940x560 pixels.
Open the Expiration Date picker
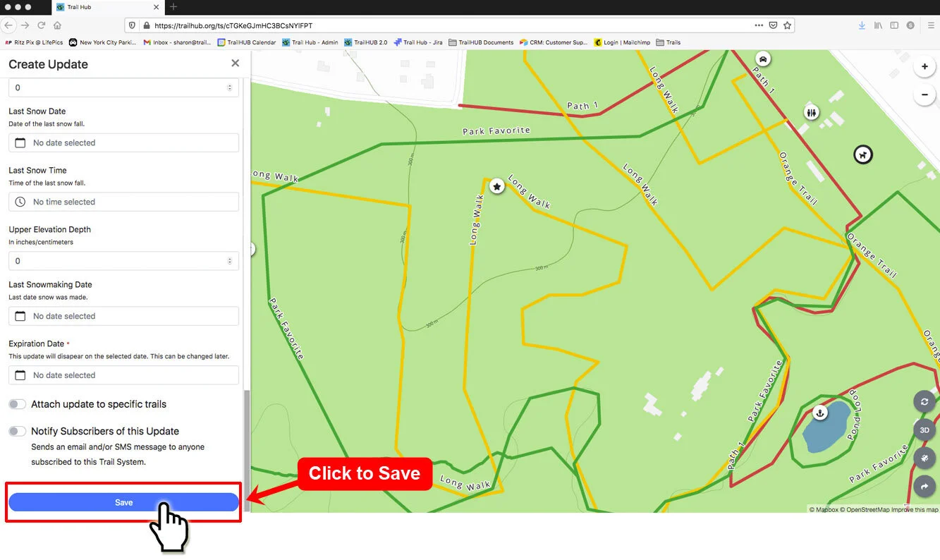point(123,375)
